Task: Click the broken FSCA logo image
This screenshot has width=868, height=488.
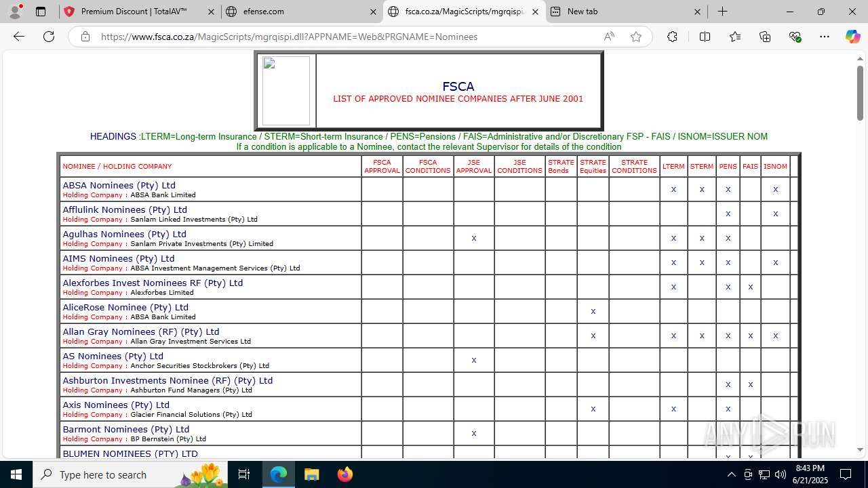Action: pos(286,91)
